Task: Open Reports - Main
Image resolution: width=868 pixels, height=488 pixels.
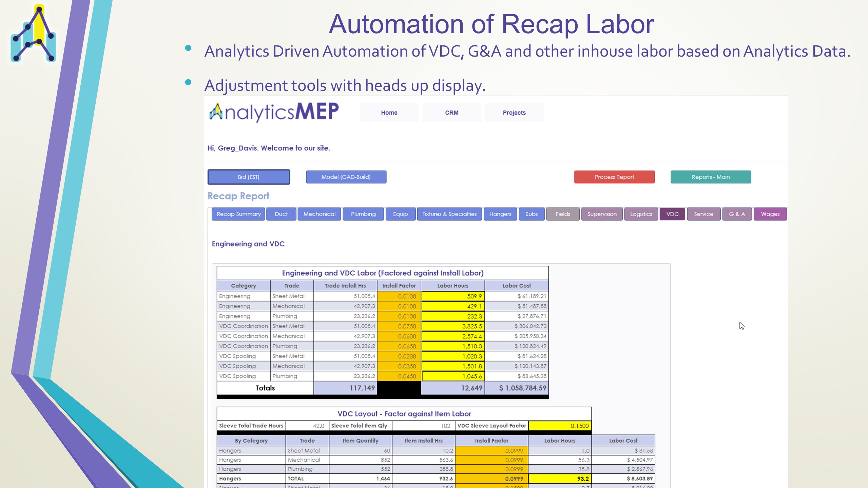Action: [x=710, y=177]
